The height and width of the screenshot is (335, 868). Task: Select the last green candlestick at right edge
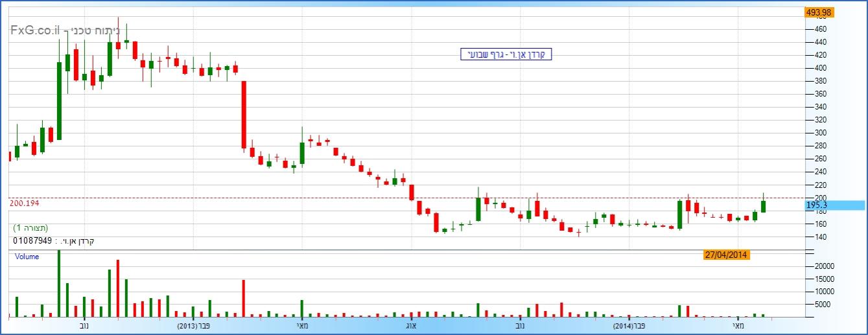coord(764,206)
